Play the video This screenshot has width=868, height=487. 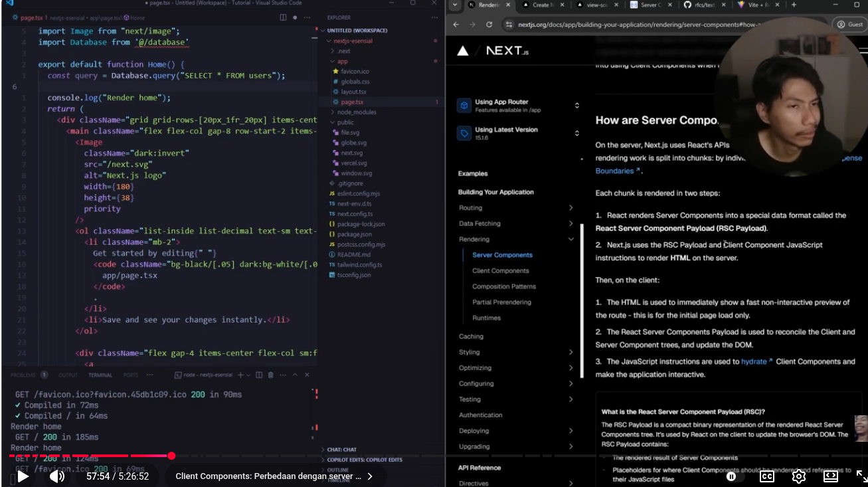tap(23, 476)
